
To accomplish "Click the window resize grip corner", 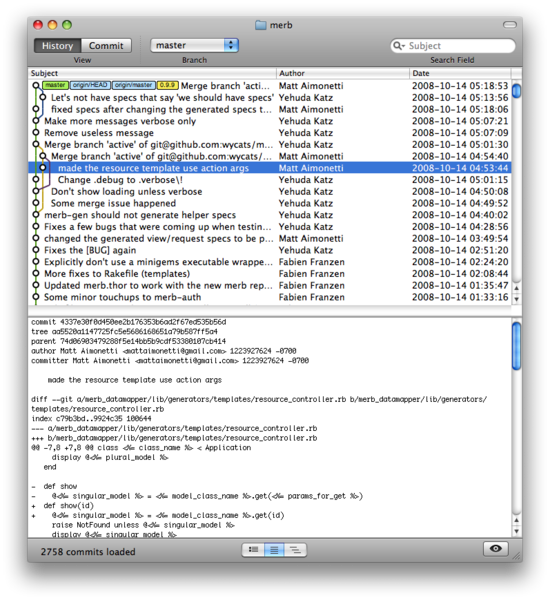I will tap(517, 556).
